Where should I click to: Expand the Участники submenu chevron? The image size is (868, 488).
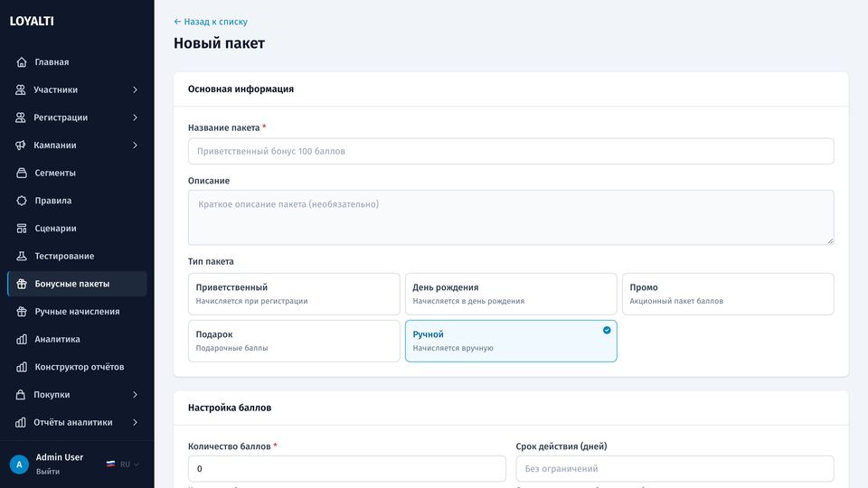[135, 89]
